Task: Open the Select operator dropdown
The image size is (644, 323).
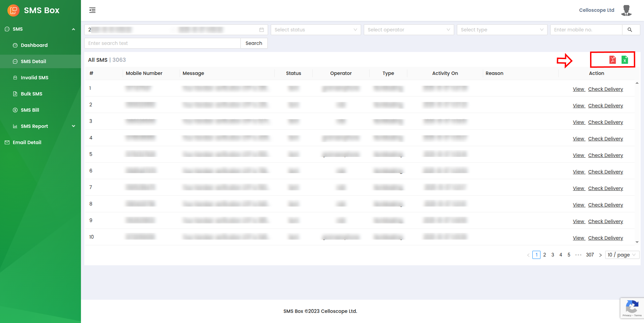Action: click(x=409, y=30)
